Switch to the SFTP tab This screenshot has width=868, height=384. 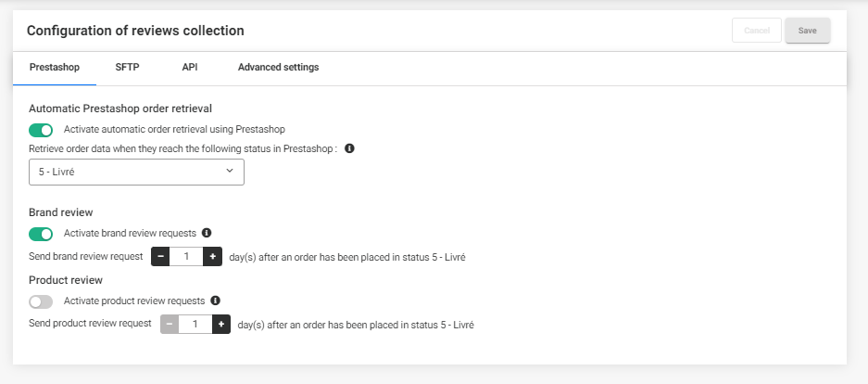(127, 67)
